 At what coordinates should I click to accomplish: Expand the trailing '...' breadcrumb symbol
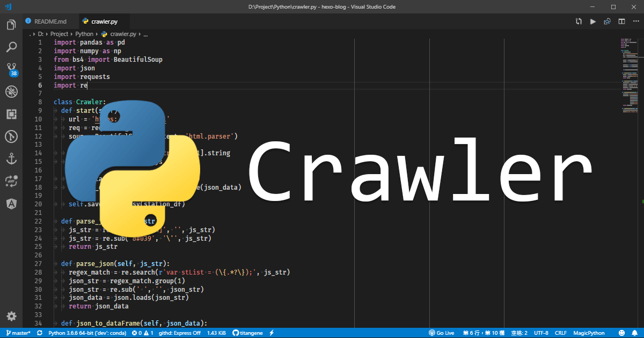pos(145,34)
